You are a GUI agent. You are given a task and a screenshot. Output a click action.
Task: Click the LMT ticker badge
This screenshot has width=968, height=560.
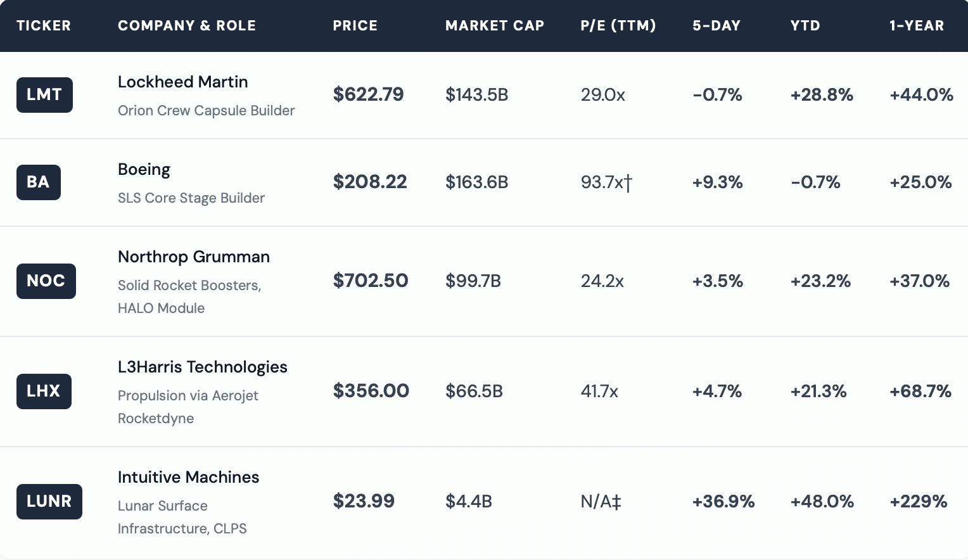coord(44,95)
